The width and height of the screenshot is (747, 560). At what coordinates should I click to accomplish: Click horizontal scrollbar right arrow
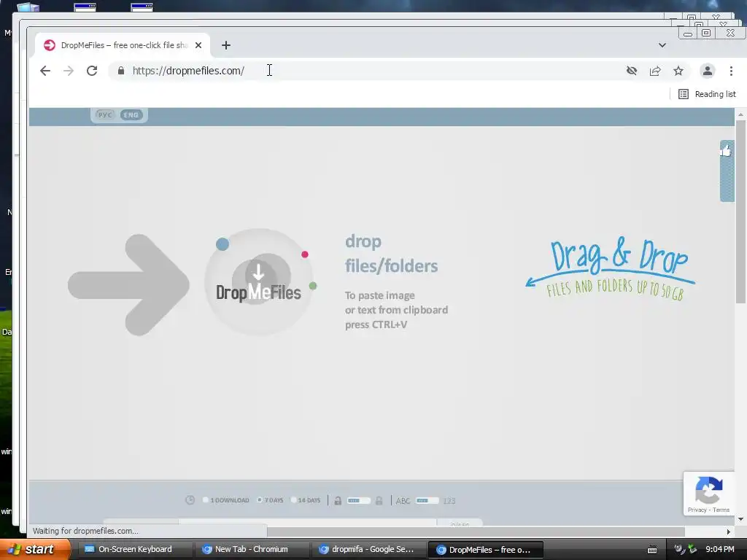click(729, 532)
